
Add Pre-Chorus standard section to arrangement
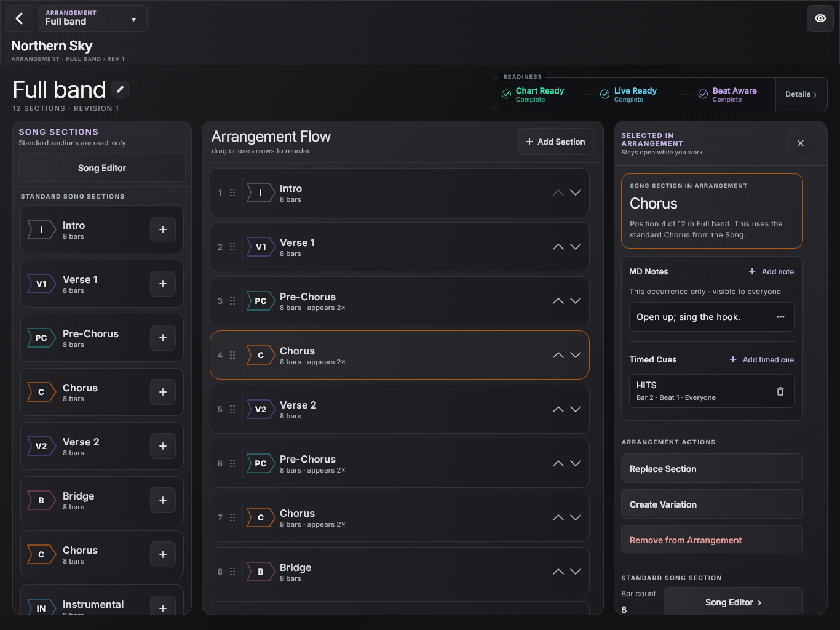[163, 338]
